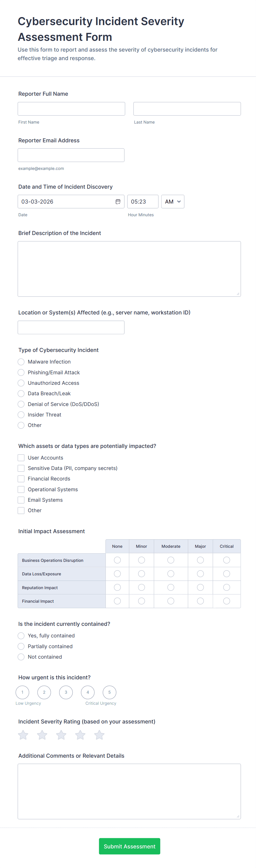This screenshot has width=256, height=868.
Task: Set severity rating to four stars
Action: coord(80,735)
